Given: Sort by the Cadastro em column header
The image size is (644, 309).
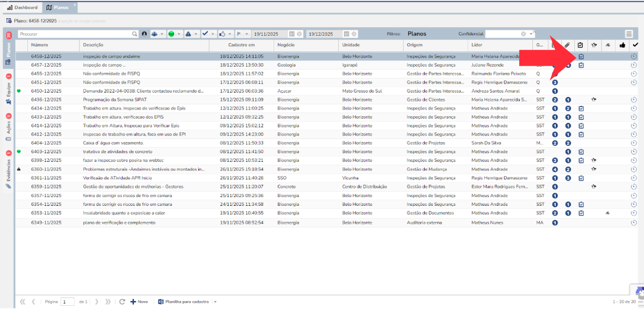Looking at the screenshot, I should click(x=241, y=45).
